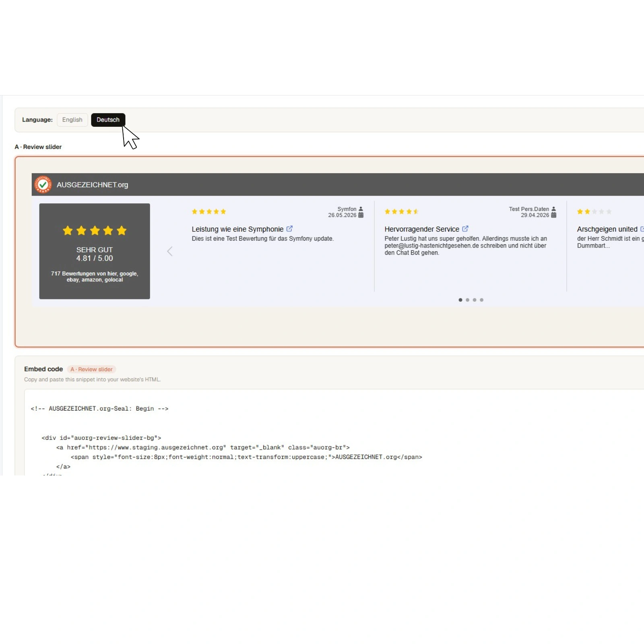Open review titled Leistung wie eine Symphonie

coord(237,229)
